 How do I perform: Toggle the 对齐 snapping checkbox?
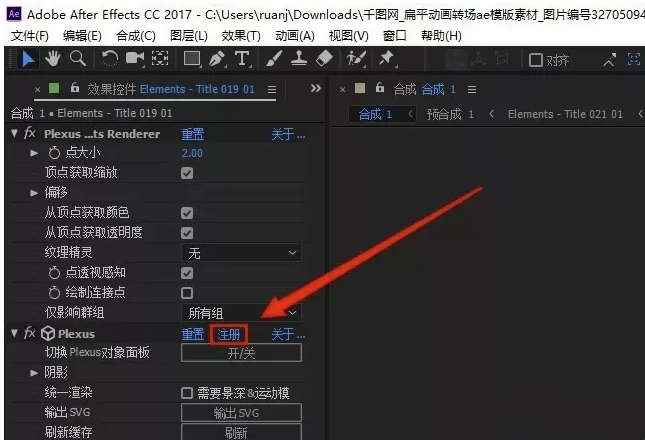(x=536, y=60)
